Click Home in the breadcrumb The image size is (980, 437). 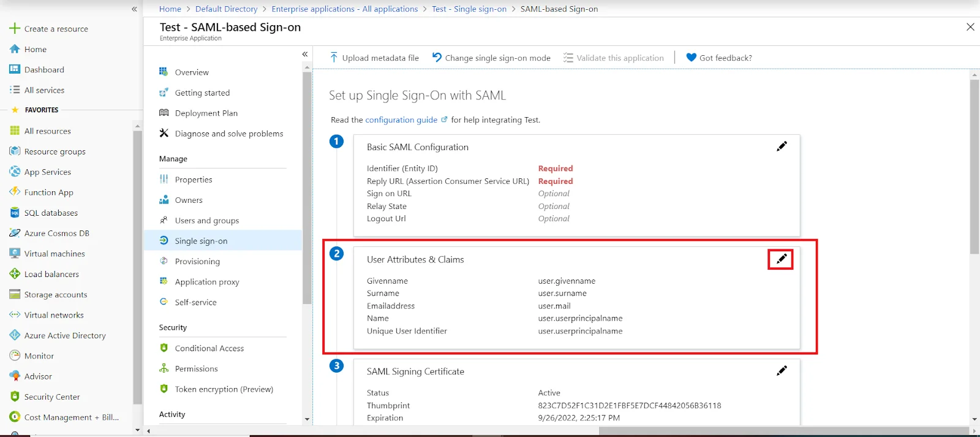170,9
